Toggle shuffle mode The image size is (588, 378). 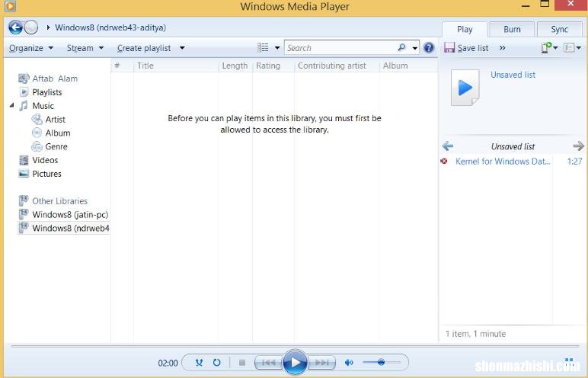(199, 363)
